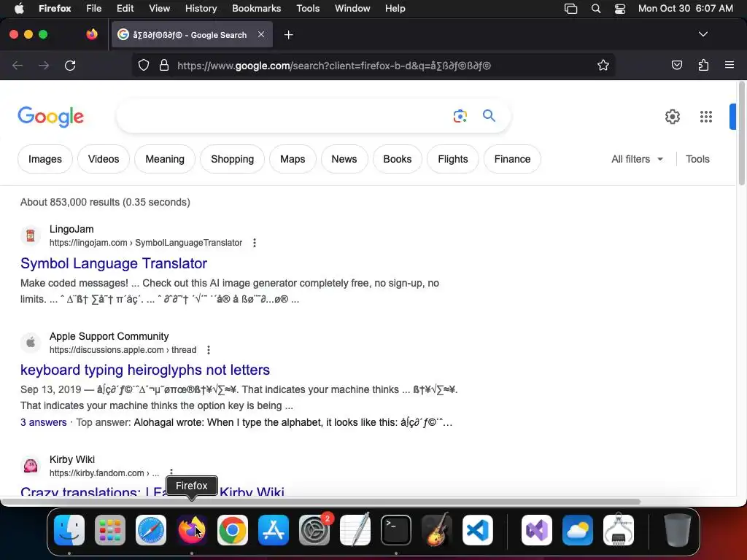Launch Google Chrome from the Dock

pyautogui.click(x=233, y=530)
